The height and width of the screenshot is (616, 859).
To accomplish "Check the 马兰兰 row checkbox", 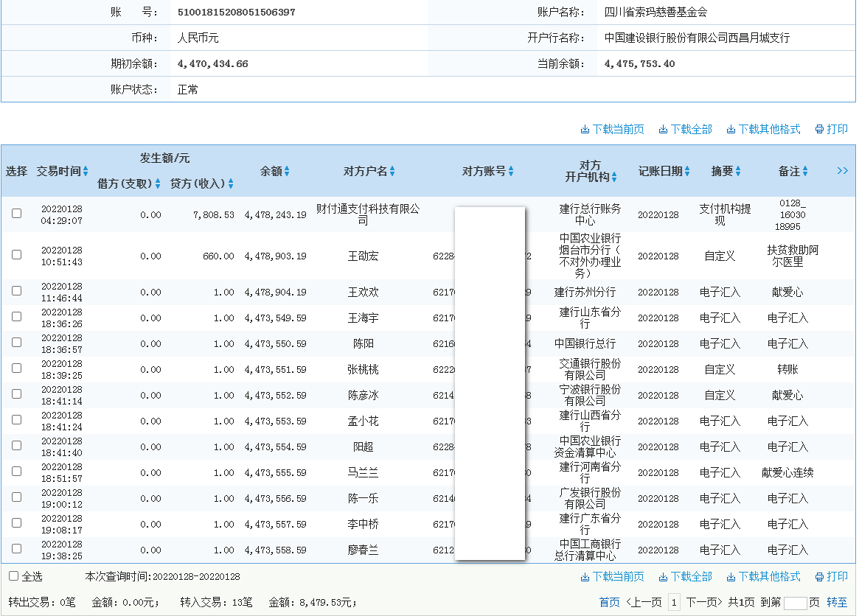I will coord(17,472).
